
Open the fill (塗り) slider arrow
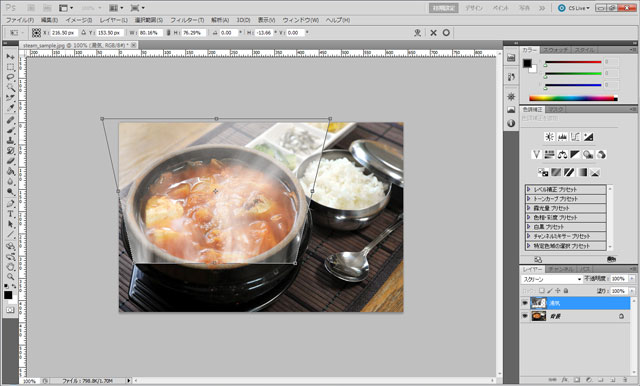click(632, 291)
